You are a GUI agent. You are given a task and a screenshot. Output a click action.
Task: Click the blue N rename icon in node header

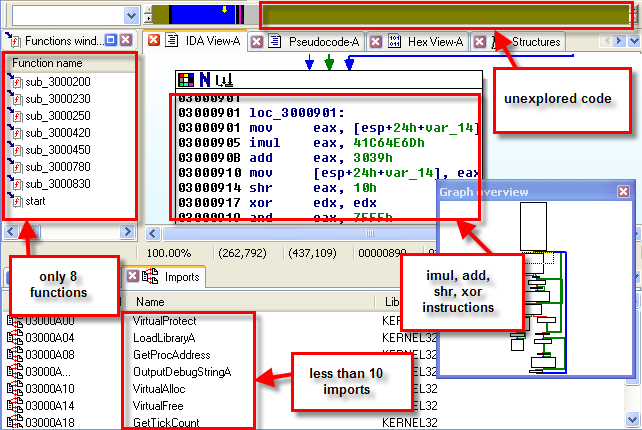point(205,79)
